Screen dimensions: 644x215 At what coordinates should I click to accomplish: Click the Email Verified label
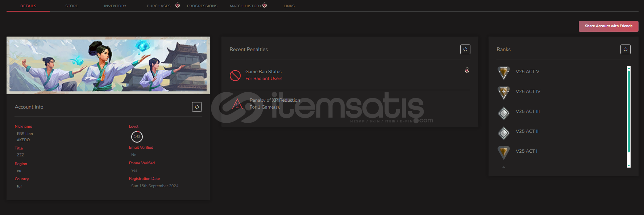tap(141, 147)
